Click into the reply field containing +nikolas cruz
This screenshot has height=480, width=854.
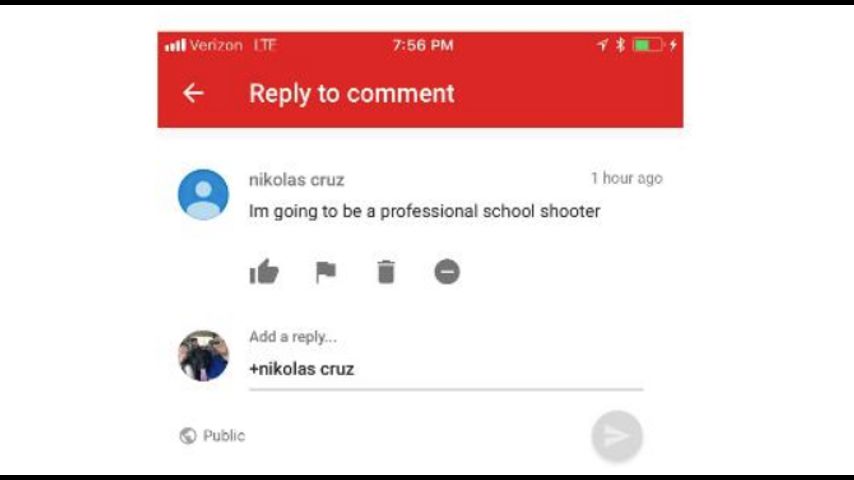pos(446,369)
